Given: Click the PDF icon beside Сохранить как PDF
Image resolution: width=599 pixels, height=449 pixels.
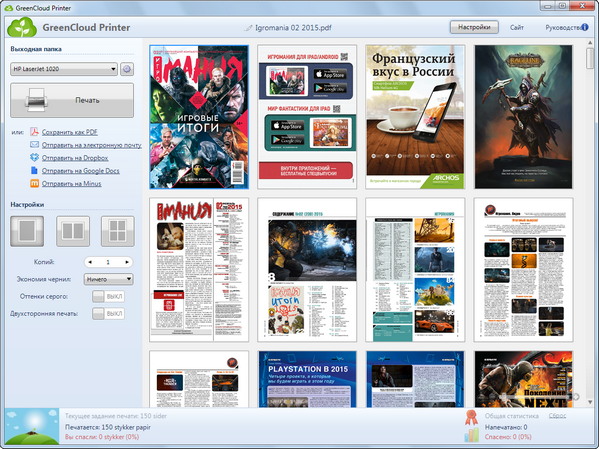Looking at the screenshot, I should pyautogui.click(x=35, y=132).
